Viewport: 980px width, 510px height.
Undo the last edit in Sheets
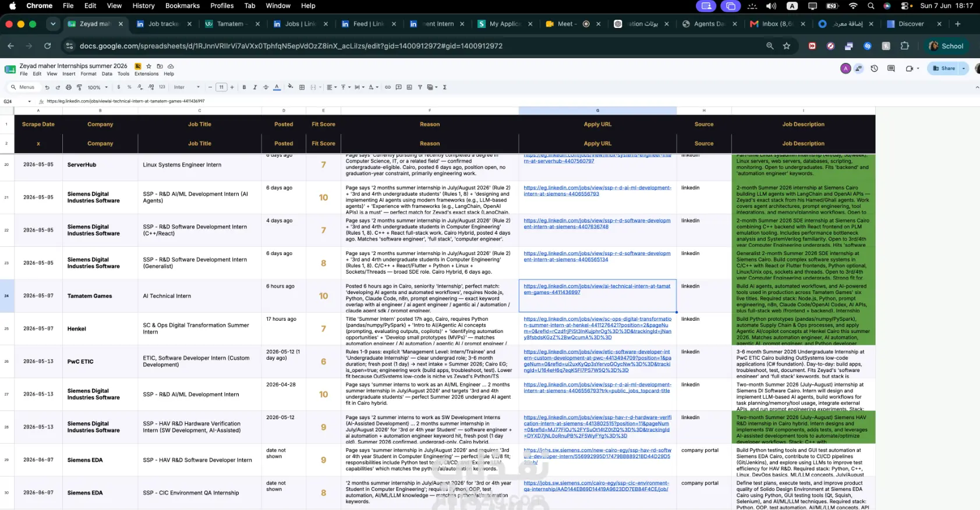point(47,87)
